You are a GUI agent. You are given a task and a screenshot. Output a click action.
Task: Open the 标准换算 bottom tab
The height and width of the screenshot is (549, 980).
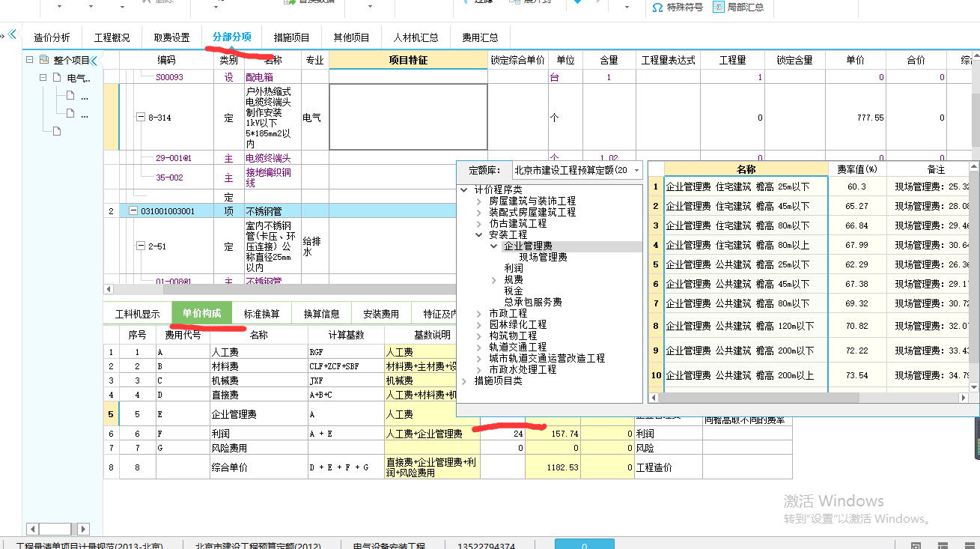click(x=261, y=314)
